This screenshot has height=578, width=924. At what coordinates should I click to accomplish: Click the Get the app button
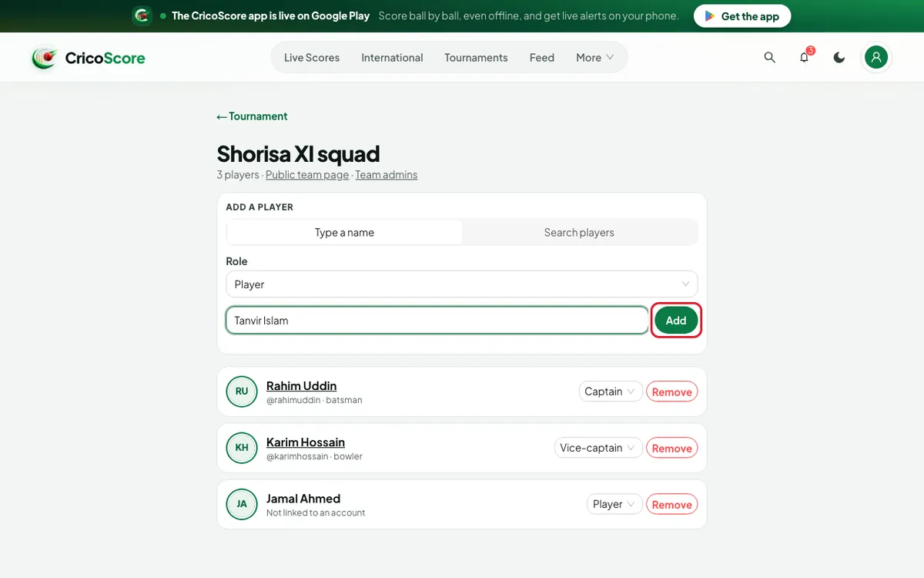742,16
